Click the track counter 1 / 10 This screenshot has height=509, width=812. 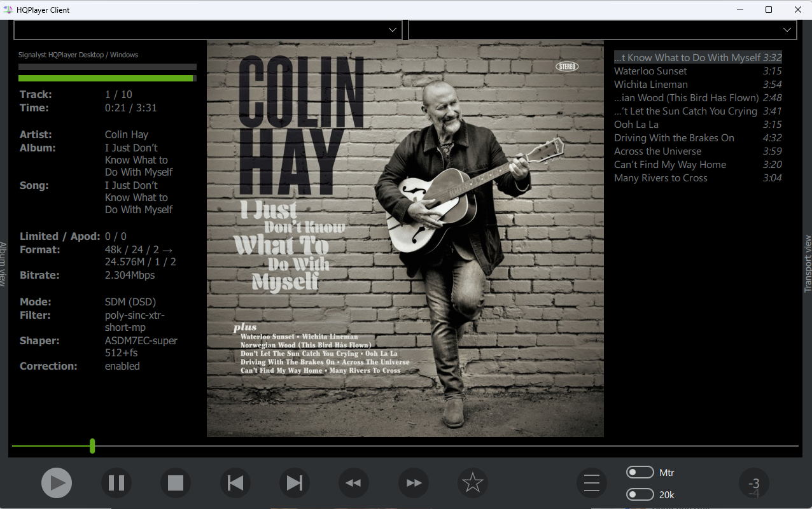tap(118, 95)
